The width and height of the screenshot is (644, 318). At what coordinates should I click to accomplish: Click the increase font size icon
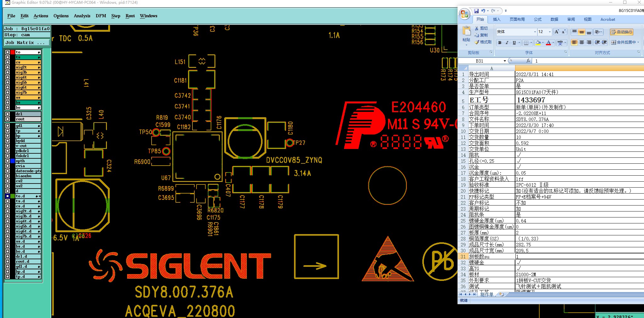pos(557,32)
